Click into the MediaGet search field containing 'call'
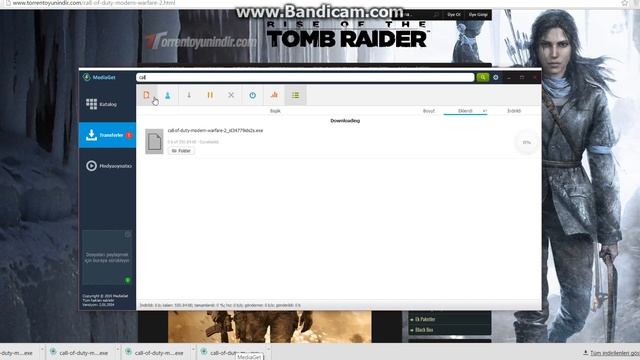640x360 pixels. coord(305,77)
